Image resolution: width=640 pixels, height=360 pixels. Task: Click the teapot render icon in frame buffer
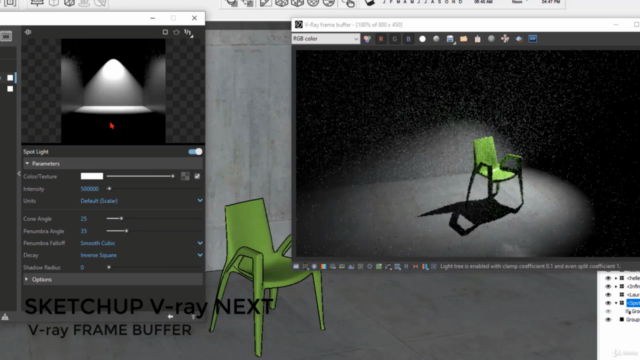click(x=519, y=39)
